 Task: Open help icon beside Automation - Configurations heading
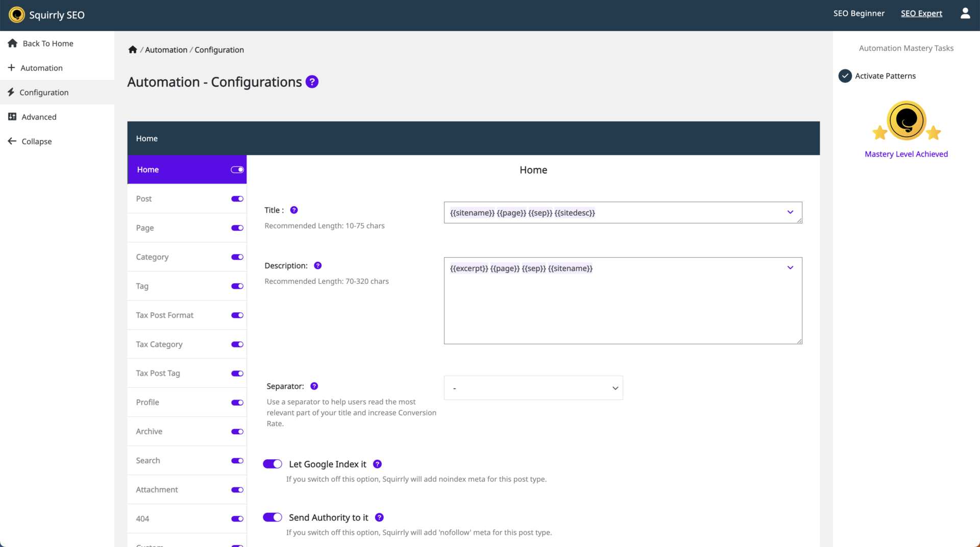(x=312, y=82)
